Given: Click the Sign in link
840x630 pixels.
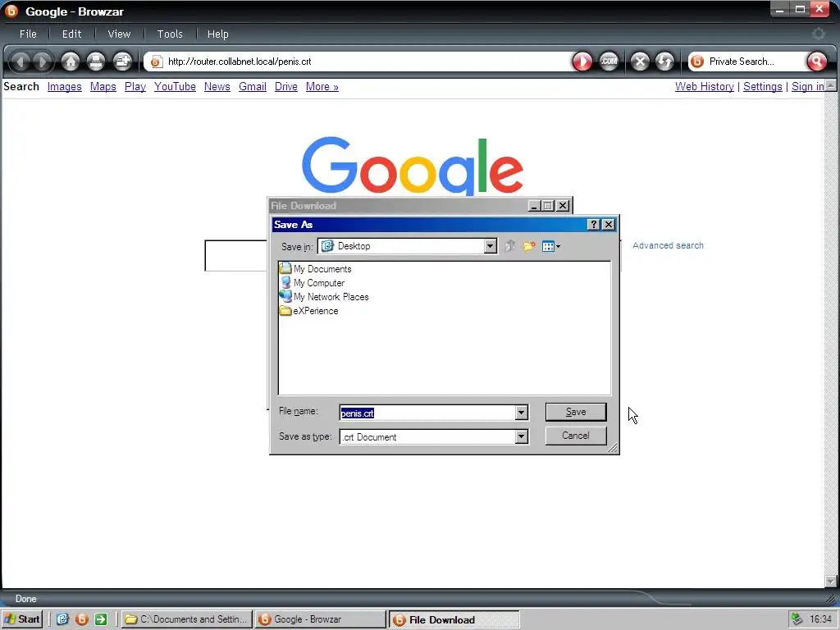Looking at the screenshot, I should coord(807,86).
